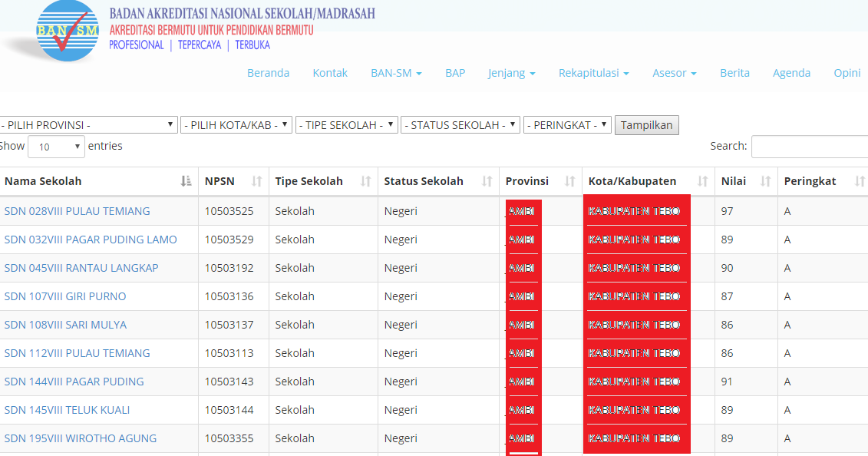
Task: Sort the Peringkat column with its sort arrows
Action: 860,181
